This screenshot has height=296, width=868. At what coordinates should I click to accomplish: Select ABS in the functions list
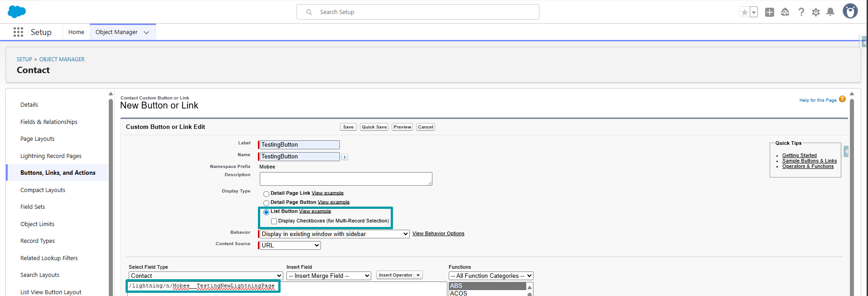[487, 286]
